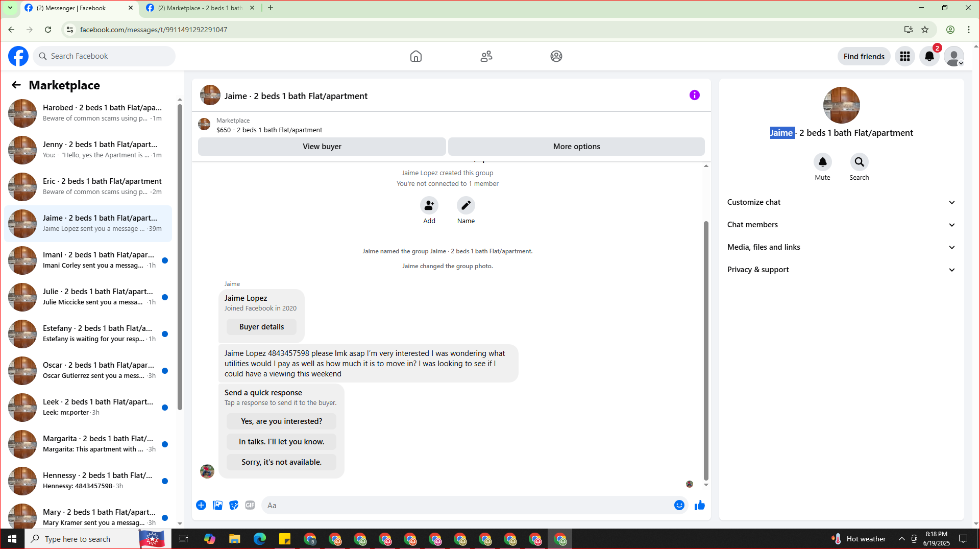The width and height of the screenshot is (980, 549).
Task: Open the Leek conversation
Action: point(88,408)
